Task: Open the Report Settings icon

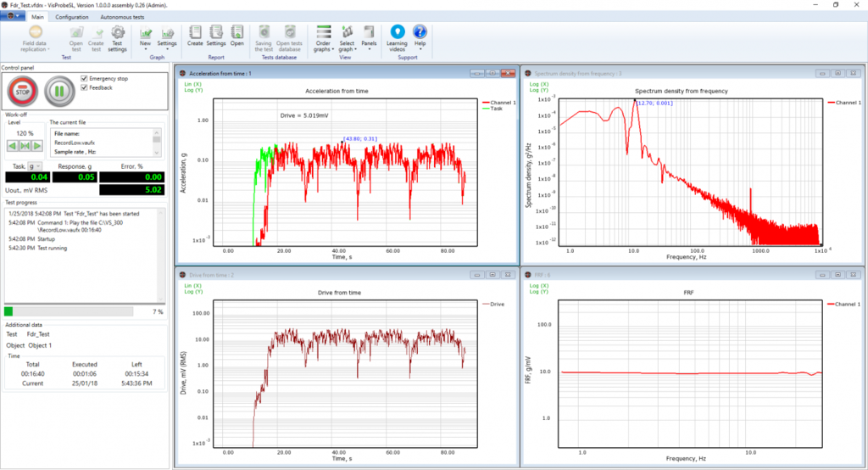Action: [x=216, y=32]
